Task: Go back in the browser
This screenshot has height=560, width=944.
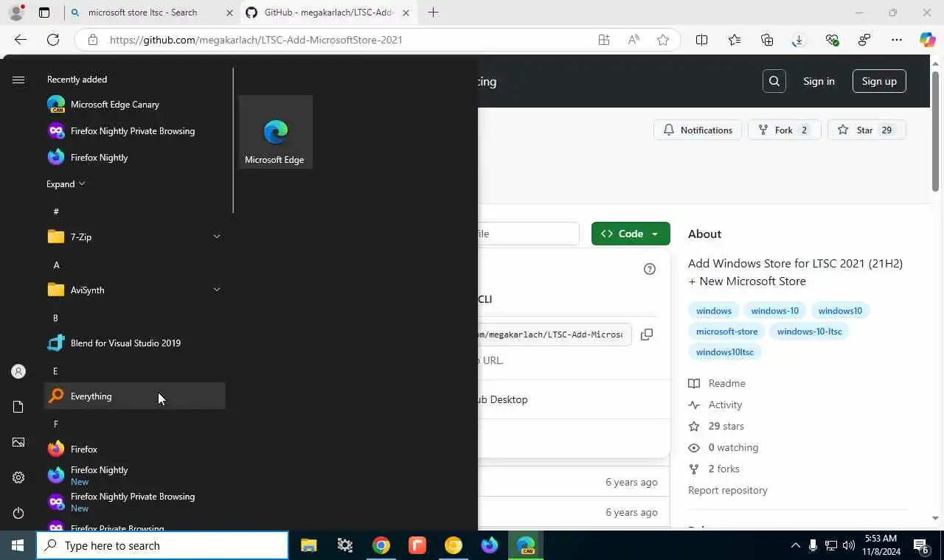Action: tap(21, 40)
